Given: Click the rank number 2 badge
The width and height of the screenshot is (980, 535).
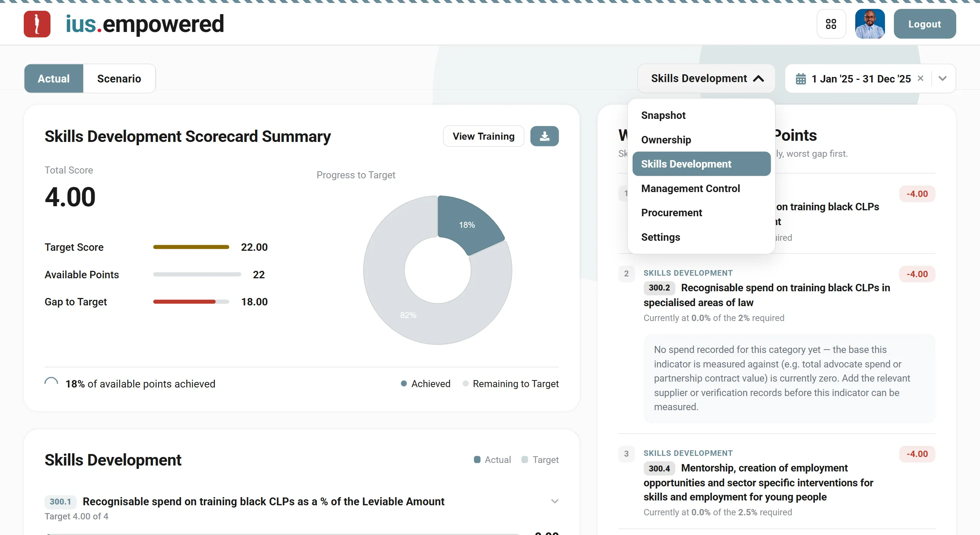Looking at the screenshot, I should click(x=626, y=274).
